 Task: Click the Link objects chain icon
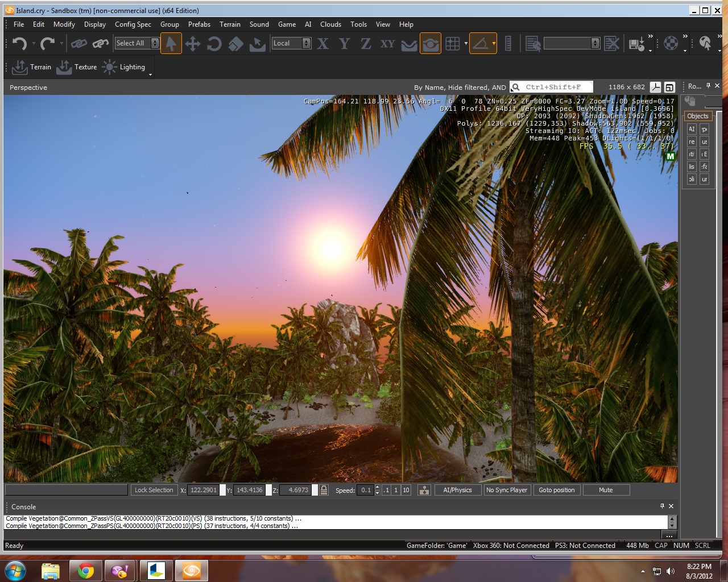pos(78,43)
